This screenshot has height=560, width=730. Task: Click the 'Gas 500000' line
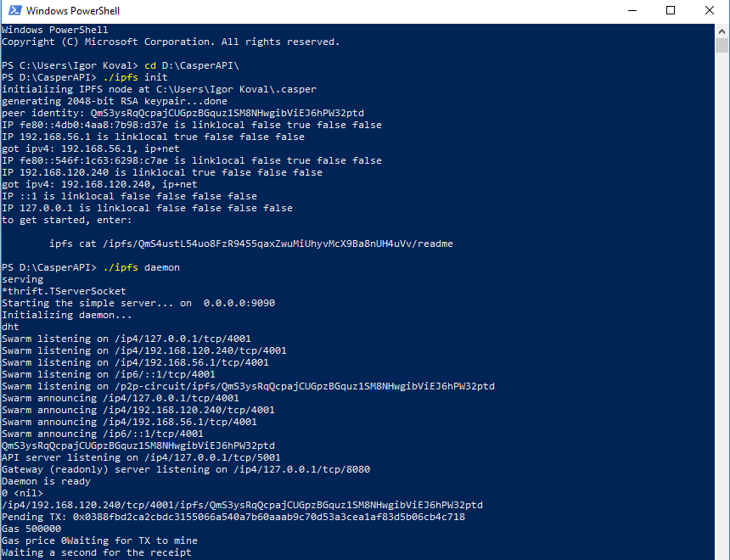(31, 529)
